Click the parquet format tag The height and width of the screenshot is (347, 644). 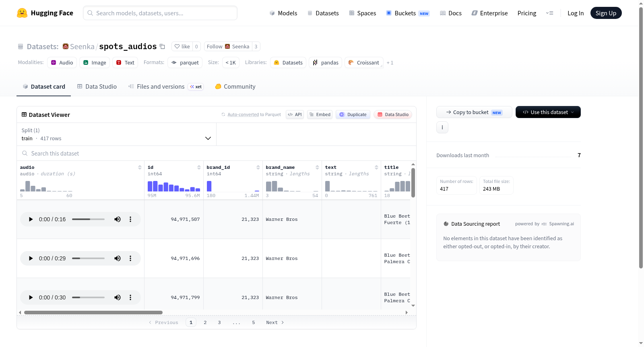[x=185, y=62]
